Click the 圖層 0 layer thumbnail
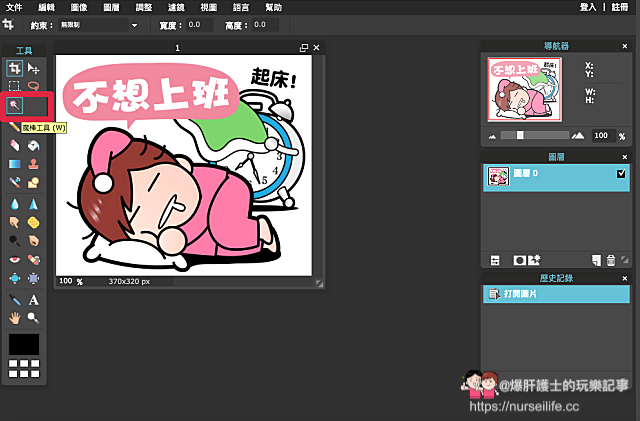 click(498, 177)
